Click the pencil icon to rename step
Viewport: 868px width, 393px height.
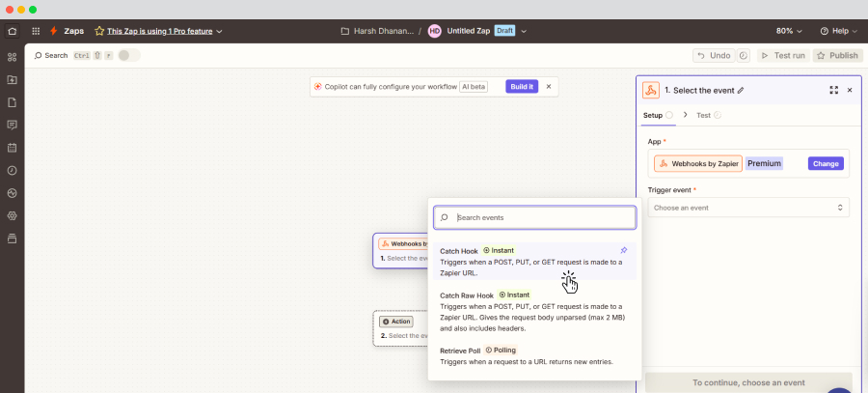[x=741, y=90]
